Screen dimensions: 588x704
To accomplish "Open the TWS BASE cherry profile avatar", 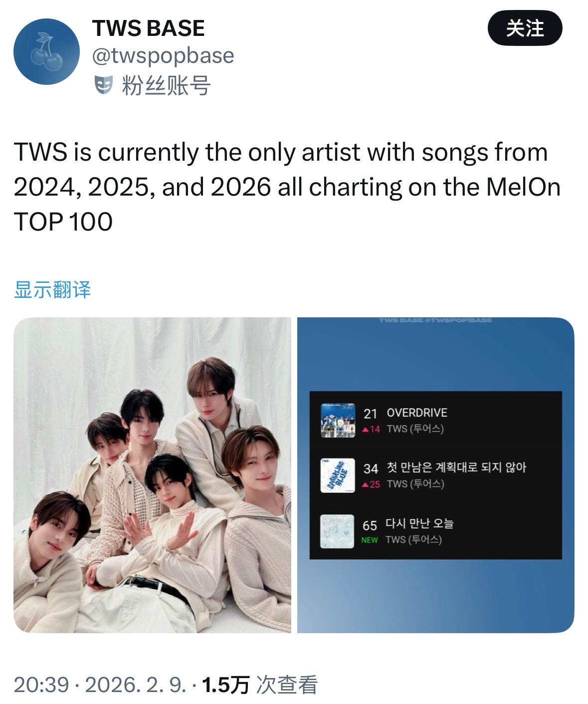I will point(46,51).
